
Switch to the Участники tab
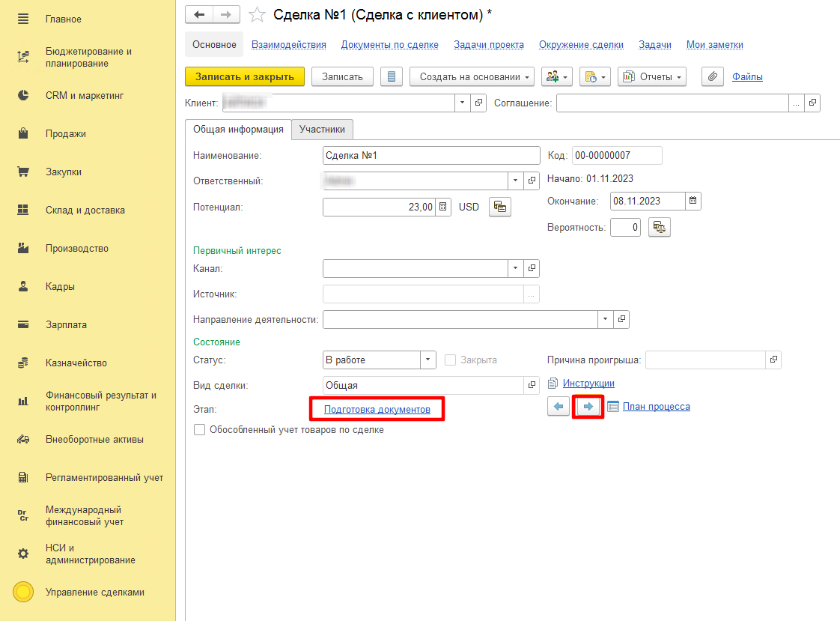(322, 129)
